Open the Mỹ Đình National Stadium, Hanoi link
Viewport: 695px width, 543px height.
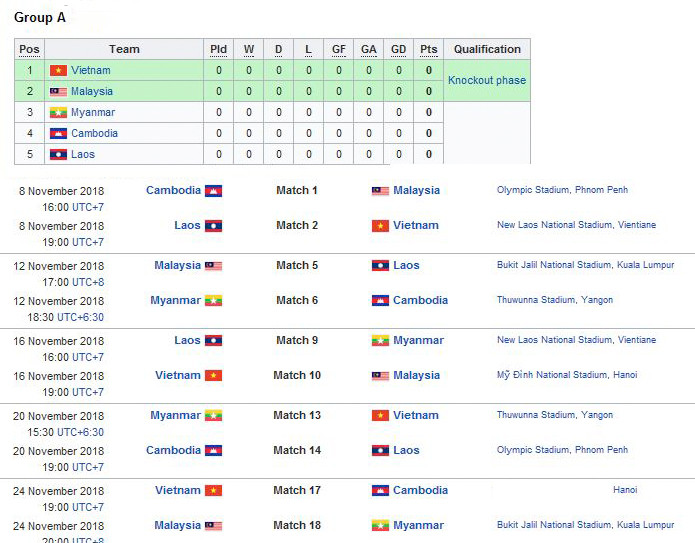(x=567, y=375)
